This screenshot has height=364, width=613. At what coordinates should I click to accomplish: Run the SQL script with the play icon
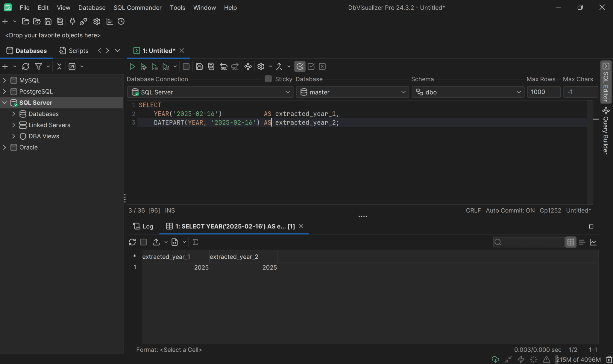(x=132, y=66)
